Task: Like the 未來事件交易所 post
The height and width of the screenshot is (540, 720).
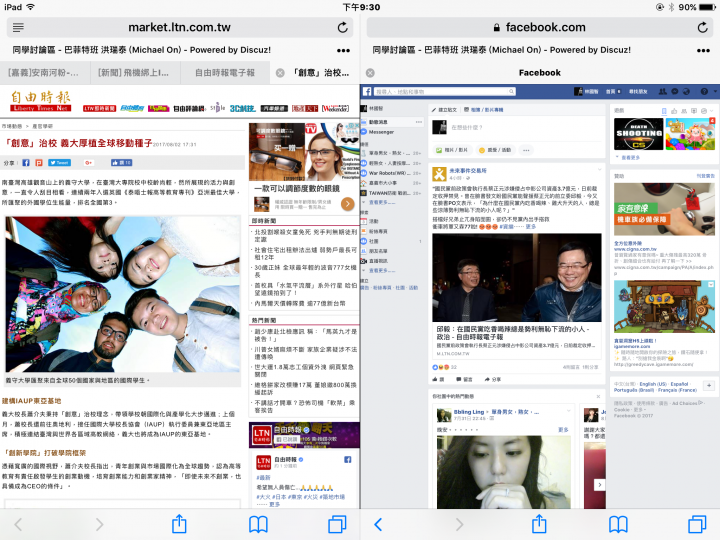Action: coord(438,379)
